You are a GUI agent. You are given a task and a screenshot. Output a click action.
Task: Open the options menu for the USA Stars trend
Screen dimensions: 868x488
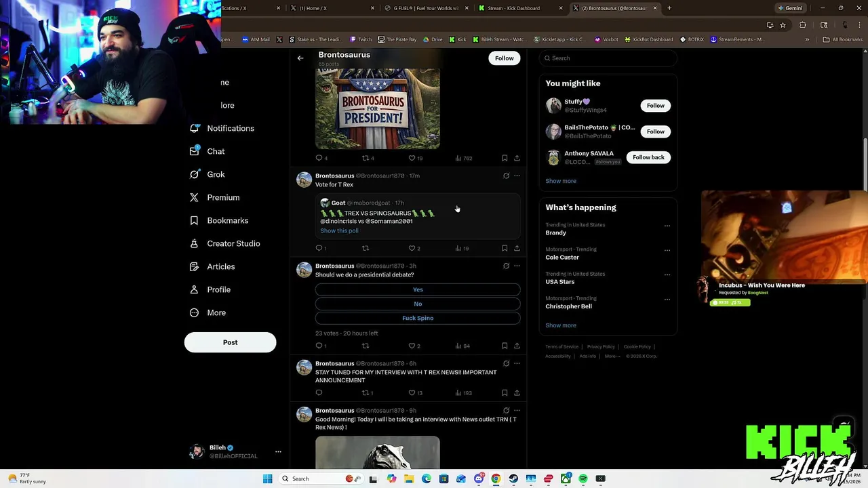667,275
